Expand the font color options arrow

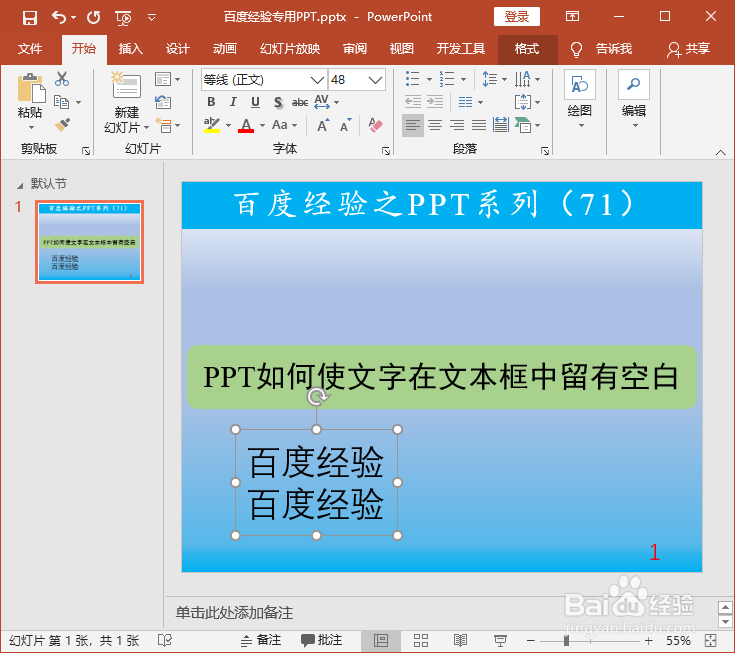262,125
